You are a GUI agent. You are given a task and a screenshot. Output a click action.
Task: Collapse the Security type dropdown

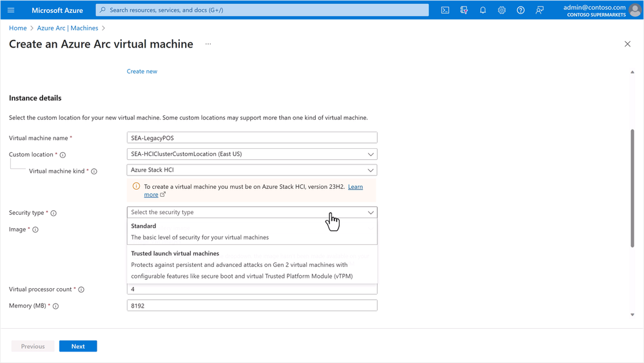pyautogui.click(x=370, y=212)
